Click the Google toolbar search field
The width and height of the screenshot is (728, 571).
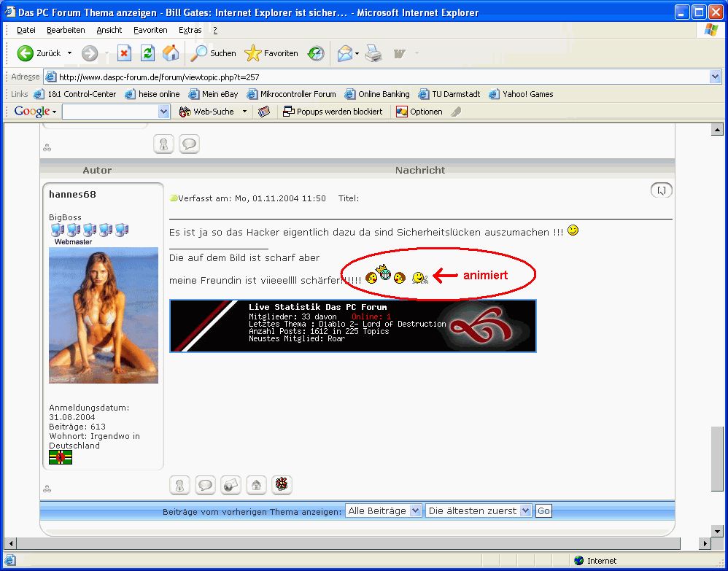click(110, 112)
